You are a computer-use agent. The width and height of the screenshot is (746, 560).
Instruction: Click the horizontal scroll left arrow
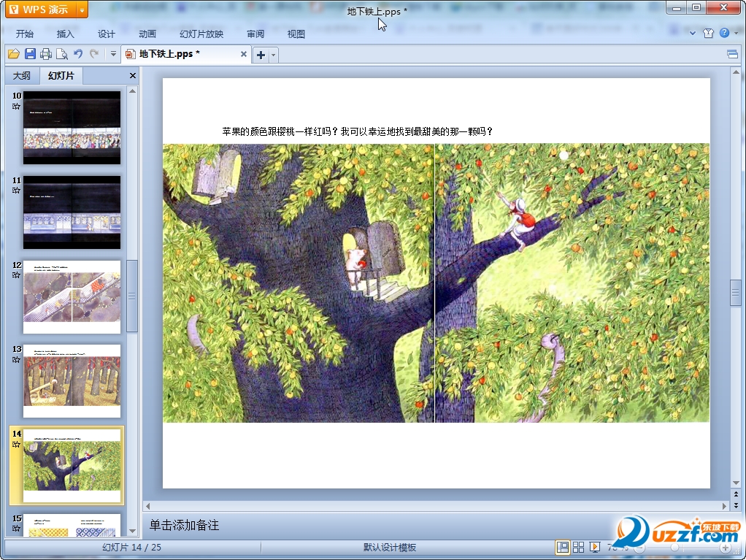tap(148, 506)
